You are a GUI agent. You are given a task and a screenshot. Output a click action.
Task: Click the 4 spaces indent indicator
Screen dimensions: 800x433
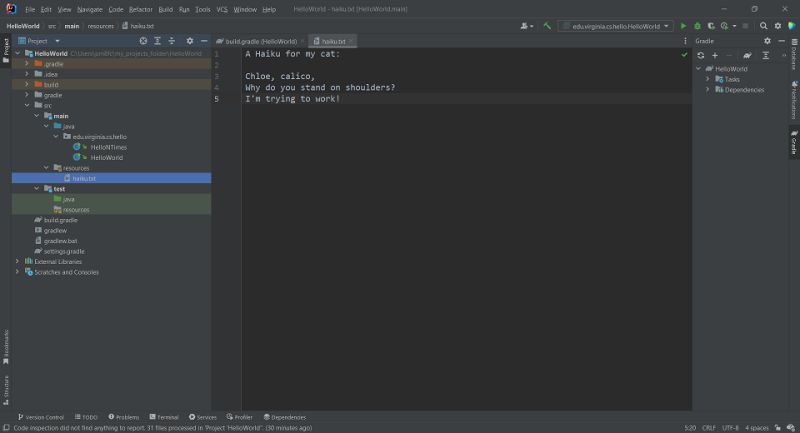tap(756, 428)
